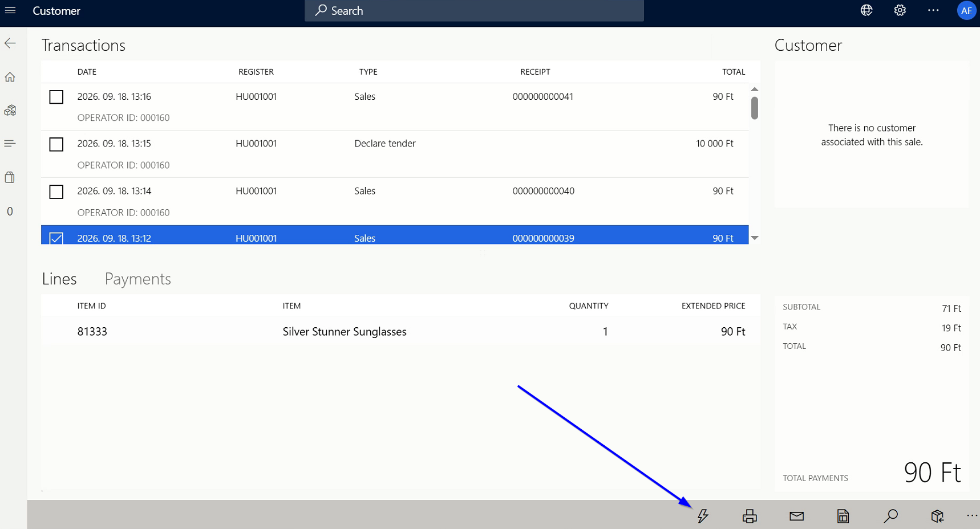Open the settings gear in header

pyautogui.click(x=900, y=10)
